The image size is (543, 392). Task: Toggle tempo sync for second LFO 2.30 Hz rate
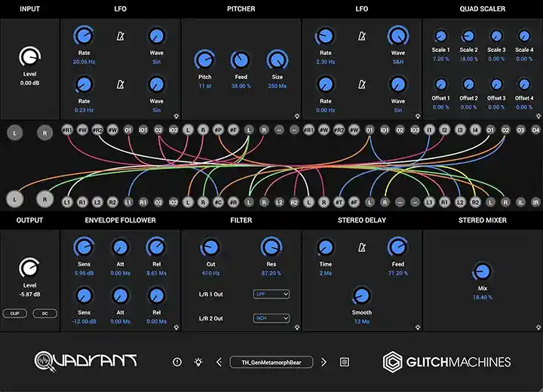pos(362,36)
